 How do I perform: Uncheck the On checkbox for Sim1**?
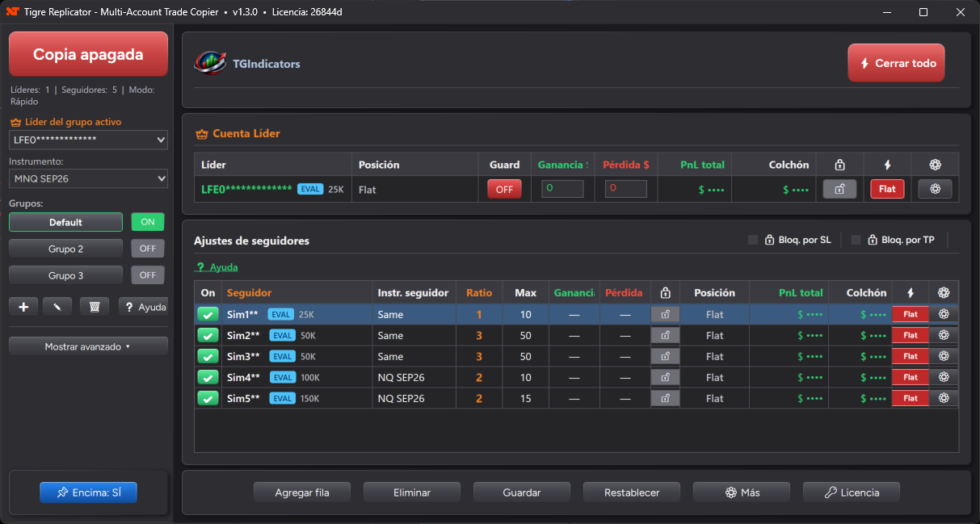coord(208,314)
